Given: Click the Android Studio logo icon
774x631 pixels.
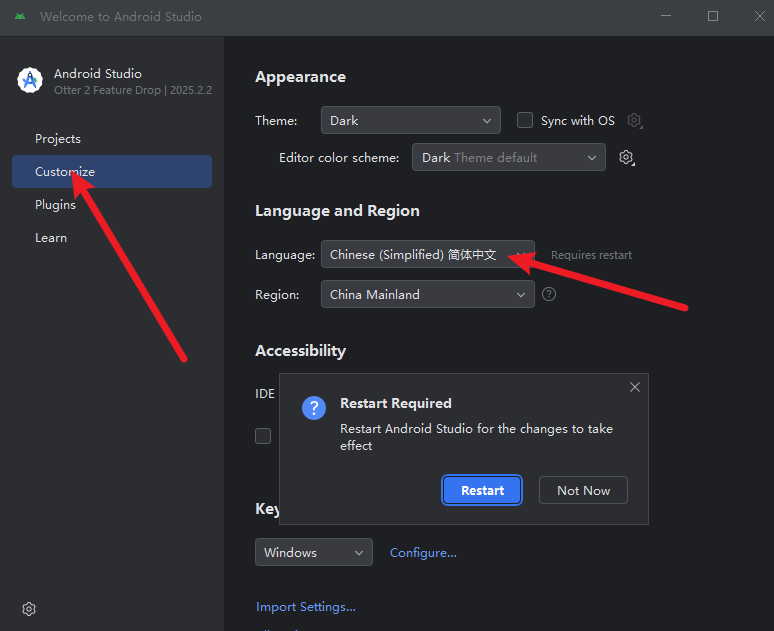Looking at the screenshot, I should click(x=30, y=80).
